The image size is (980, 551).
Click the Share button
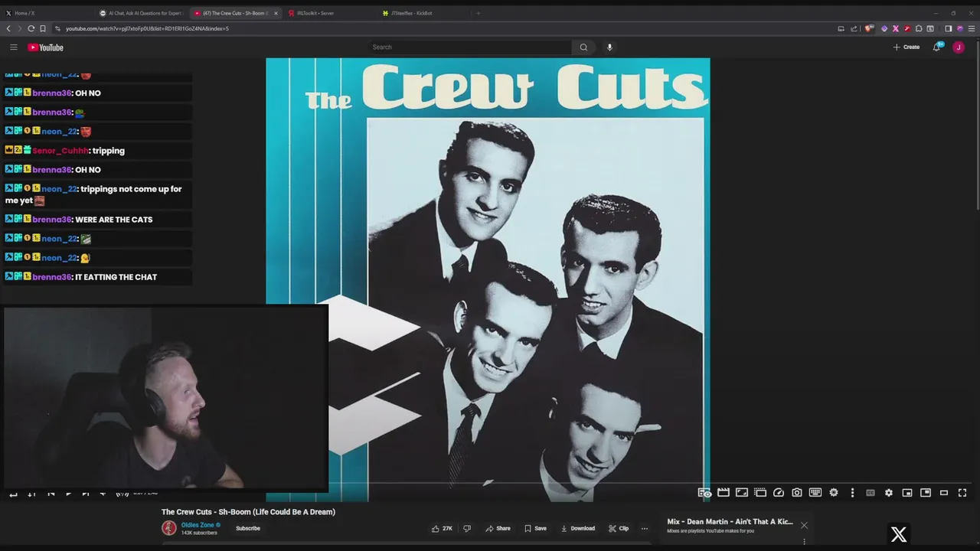tap(498, 528)
